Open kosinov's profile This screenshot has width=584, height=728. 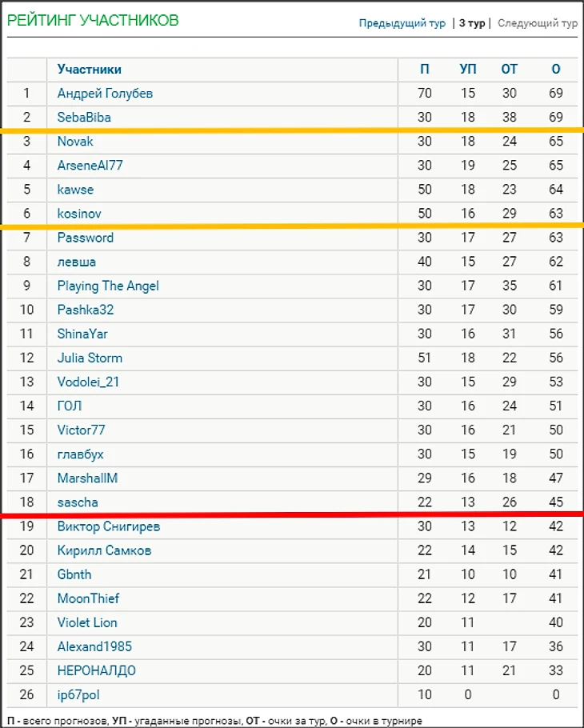(x=79, y=214)
